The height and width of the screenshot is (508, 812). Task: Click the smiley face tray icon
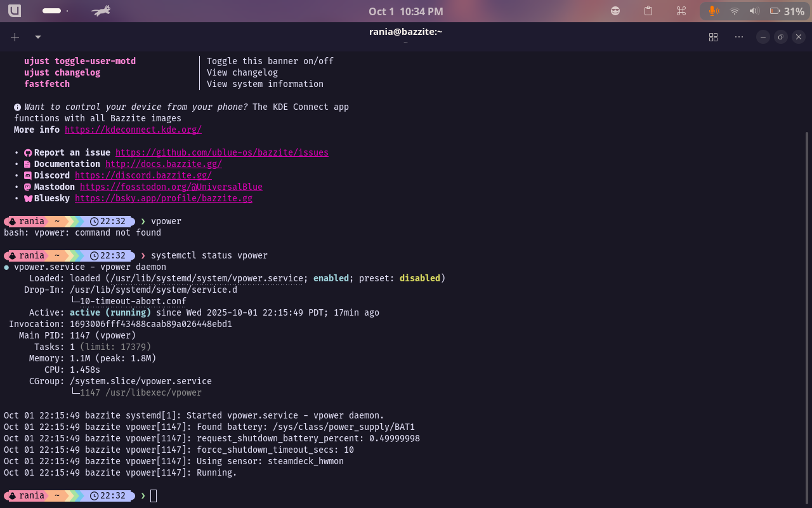[615, 11]
